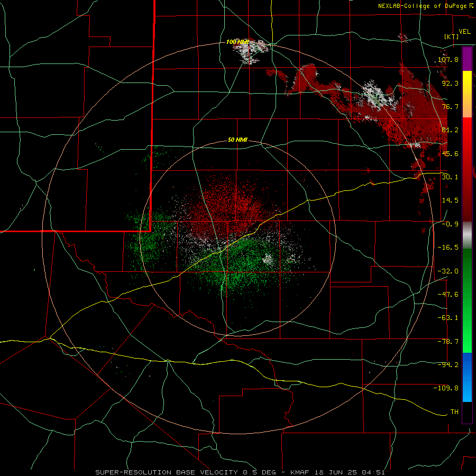
Task: Click the Super-Resolution Base Velocity caption
Action: 240,472
